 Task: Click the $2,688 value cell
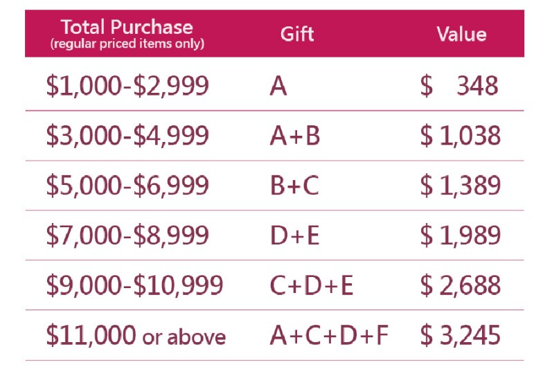[460, 285]
